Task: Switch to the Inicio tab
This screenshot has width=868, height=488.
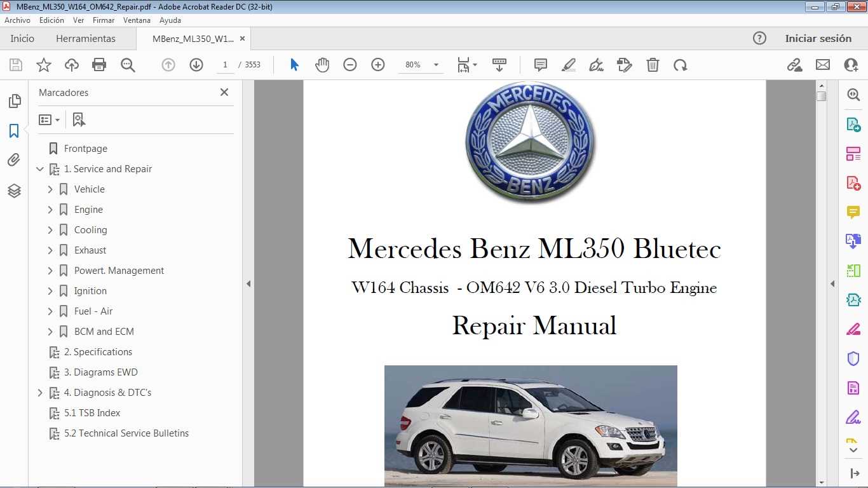Action: (x=22, y=38)
